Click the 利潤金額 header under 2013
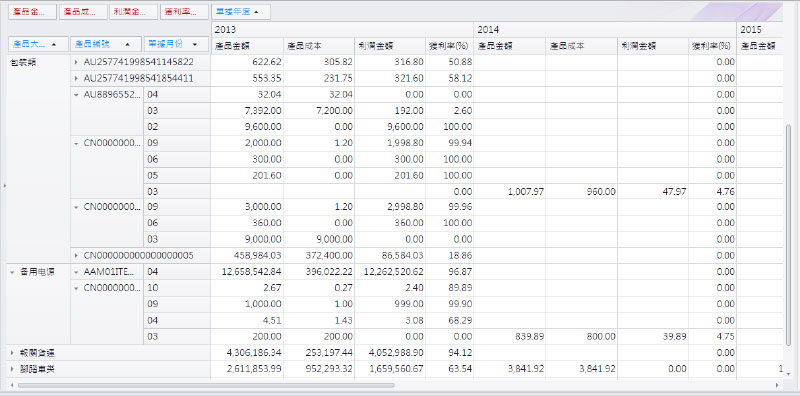The image size is (800, 396). [x=390, y=46]
